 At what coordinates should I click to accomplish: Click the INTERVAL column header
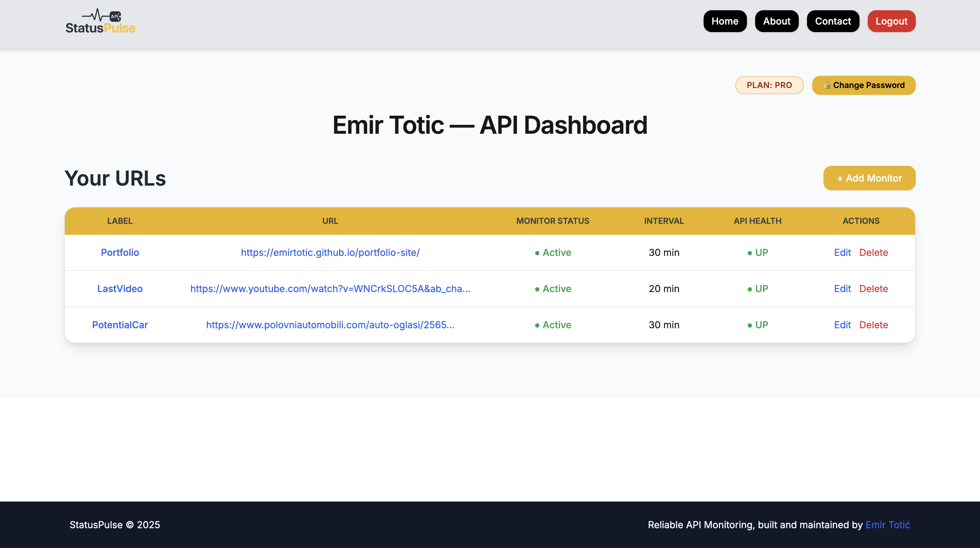pyautogui.click(x=664, y=221)
